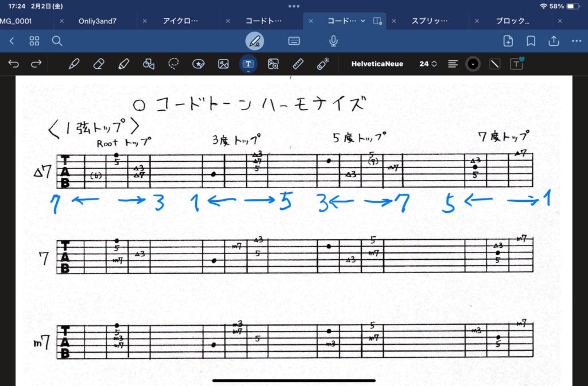
Task: Undo the last action
Action: tap(14, 64)
